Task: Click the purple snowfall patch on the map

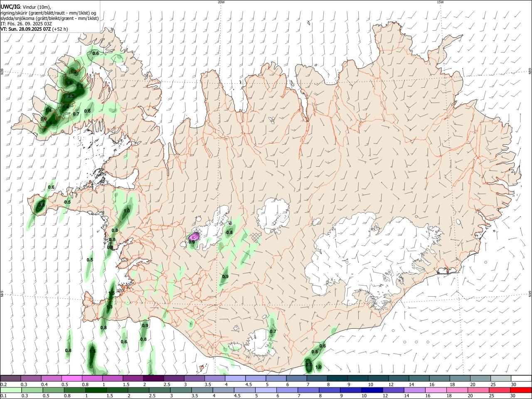Action: [x=194, y=236]
